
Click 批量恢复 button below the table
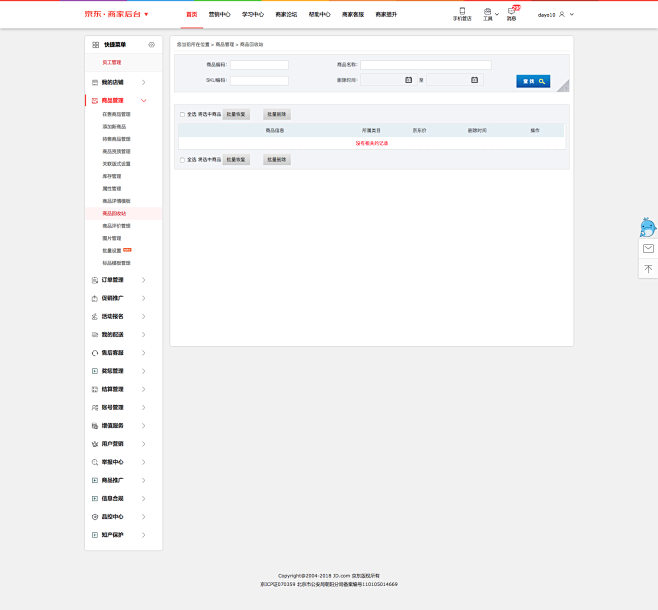236,159
